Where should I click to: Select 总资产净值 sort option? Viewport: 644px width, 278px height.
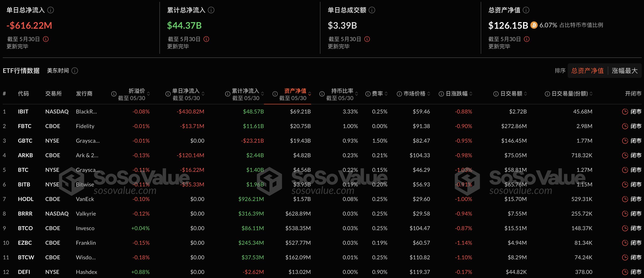[x=588, y=71]
